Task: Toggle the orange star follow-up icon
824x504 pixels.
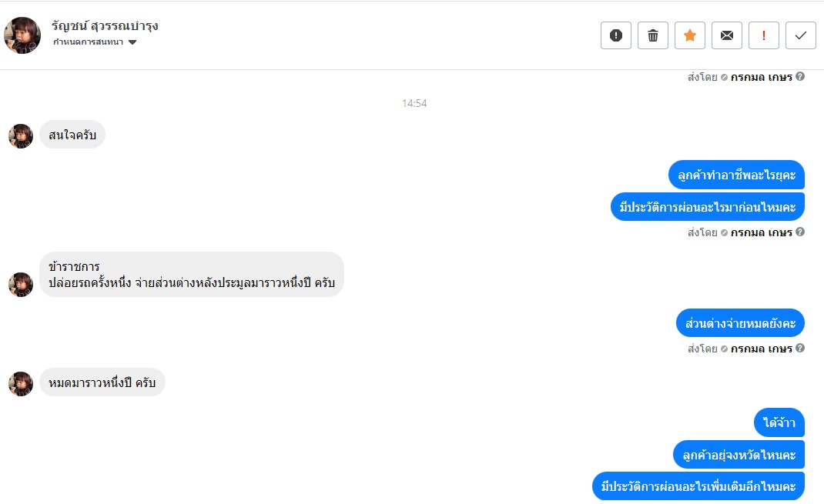Action: coord(690,35)
